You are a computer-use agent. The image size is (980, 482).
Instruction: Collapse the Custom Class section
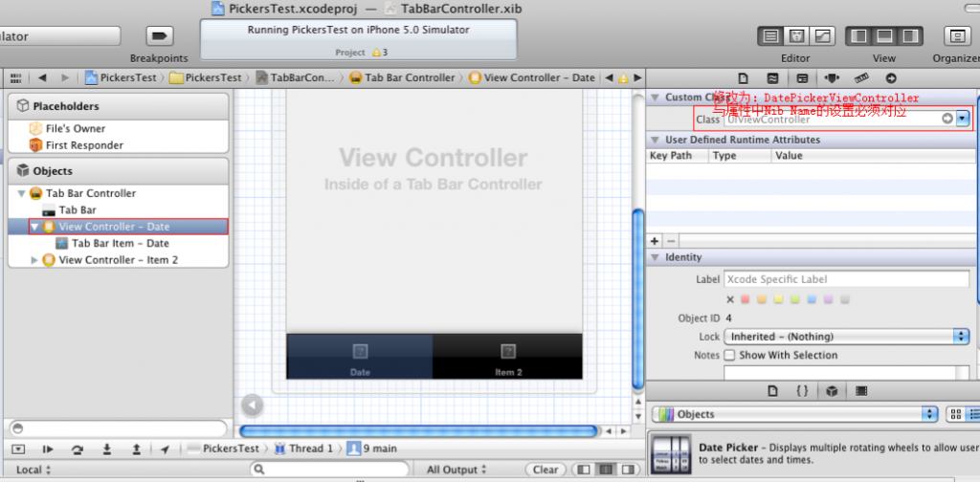click(x=655, y=98)
